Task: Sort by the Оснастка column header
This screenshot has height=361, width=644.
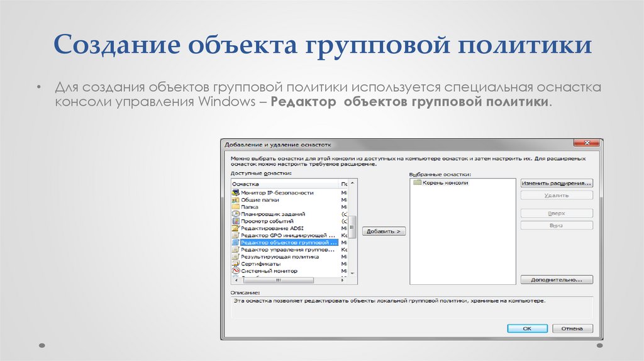Action: (x=285, y=184)
